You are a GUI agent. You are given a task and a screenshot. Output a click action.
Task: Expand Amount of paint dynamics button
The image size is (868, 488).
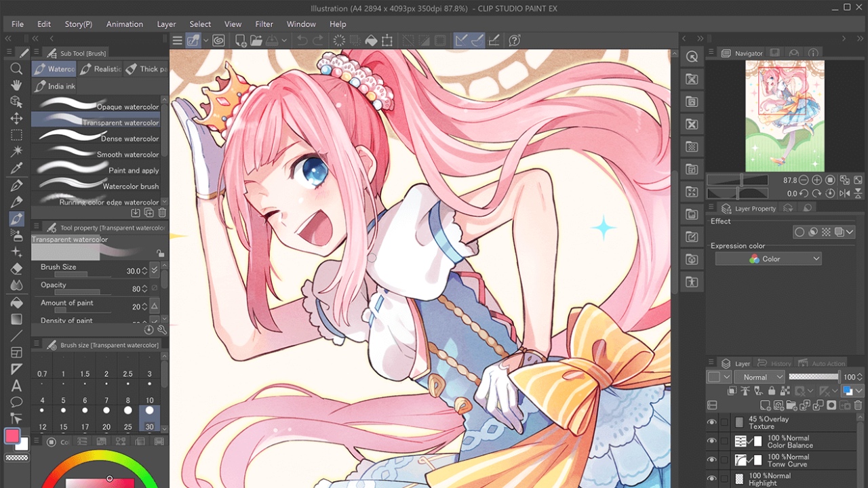pos(155,306)
